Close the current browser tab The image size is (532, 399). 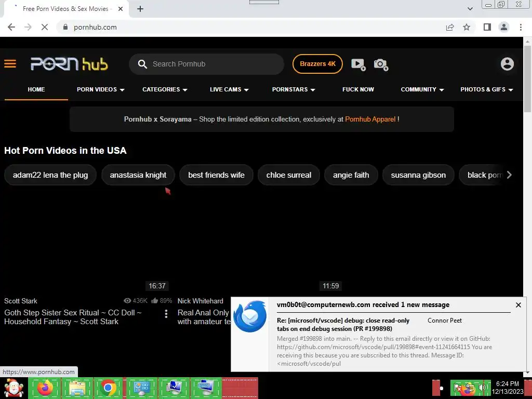click(x=121, y=9)
